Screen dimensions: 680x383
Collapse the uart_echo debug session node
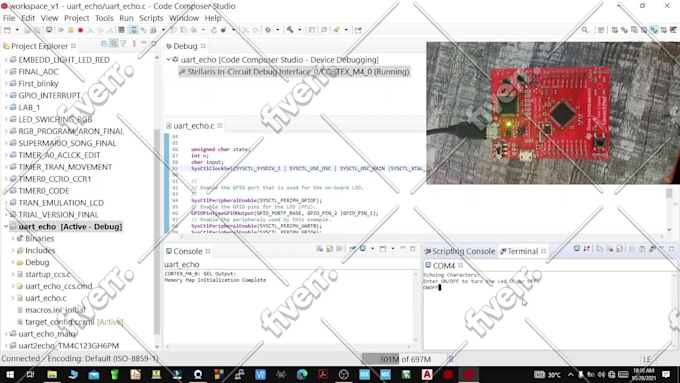[x=169, y=59]
